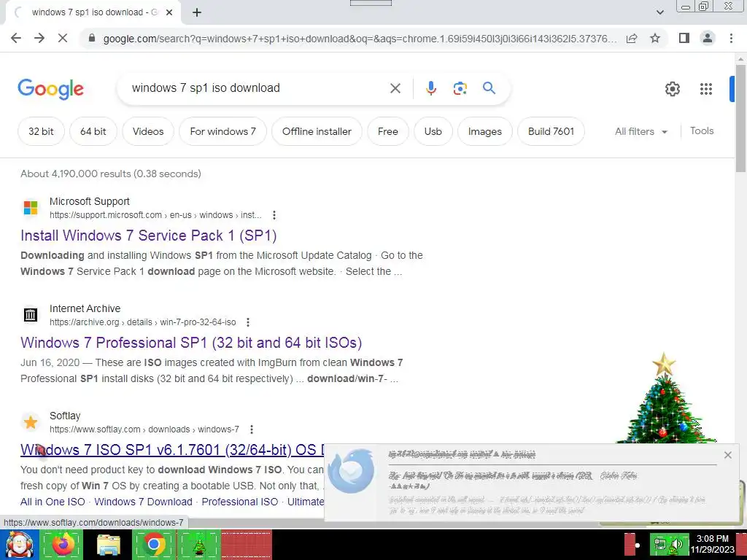Open Install Windows 7 Service Pack 1 link
Viewport: 747px width, 560px height.
149,236
